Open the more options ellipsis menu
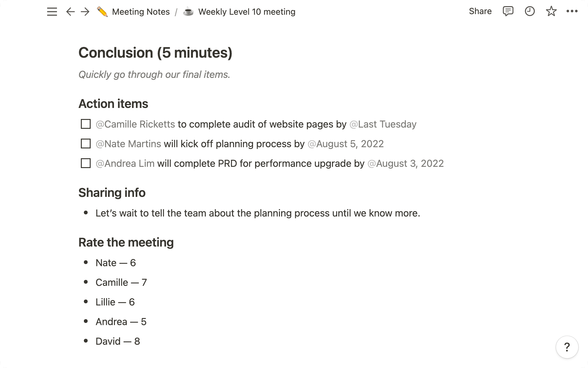 [571, 11]
